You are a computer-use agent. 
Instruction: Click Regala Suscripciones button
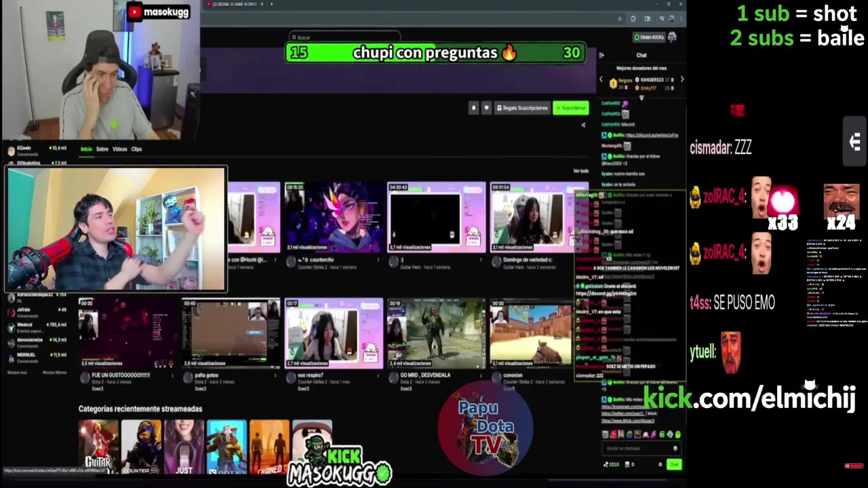[x=522, y=108]
